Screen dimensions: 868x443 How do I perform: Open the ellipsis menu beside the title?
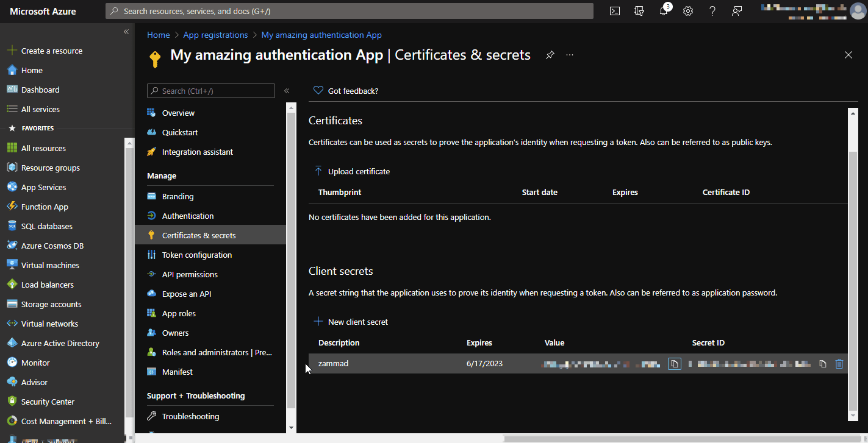[x=570, y=55]
